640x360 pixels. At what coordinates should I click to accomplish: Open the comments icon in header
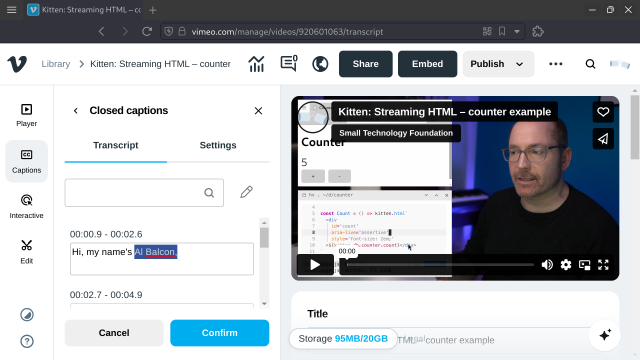289,64
